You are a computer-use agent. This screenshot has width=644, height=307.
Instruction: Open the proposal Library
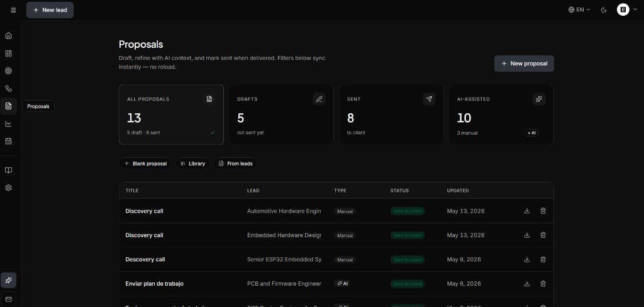[x=192, y=164]
